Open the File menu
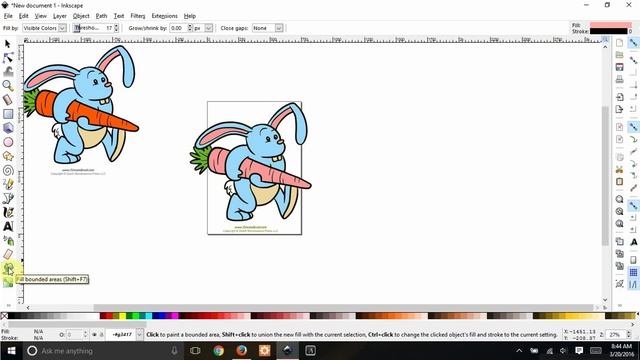The image size is (640, 360). (8, 16)
